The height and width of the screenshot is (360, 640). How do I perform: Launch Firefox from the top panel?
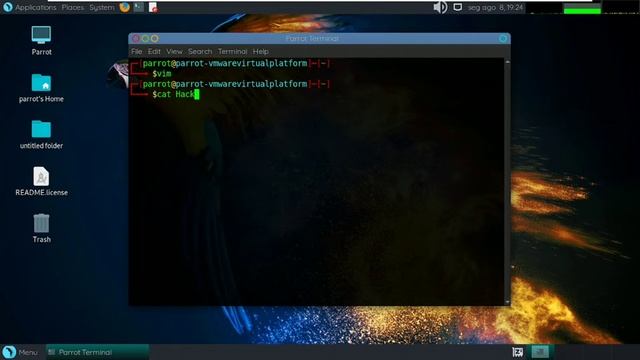point(124,7)
